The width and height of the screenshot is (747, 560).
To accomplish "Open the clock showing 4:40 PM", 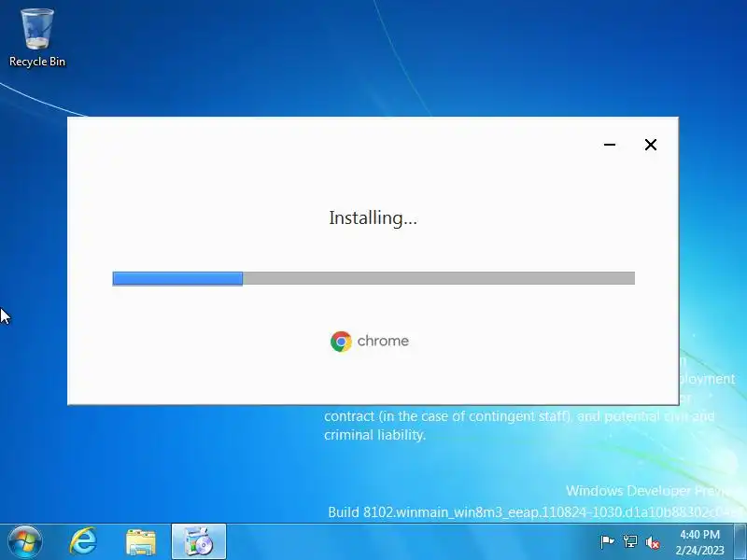I will click(699, 542).
